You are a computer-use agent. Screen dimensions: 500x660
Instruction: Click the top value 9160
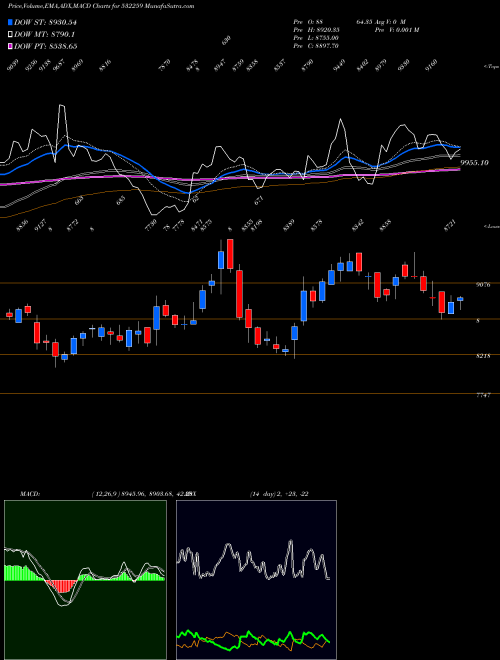(x=431, y=66)
